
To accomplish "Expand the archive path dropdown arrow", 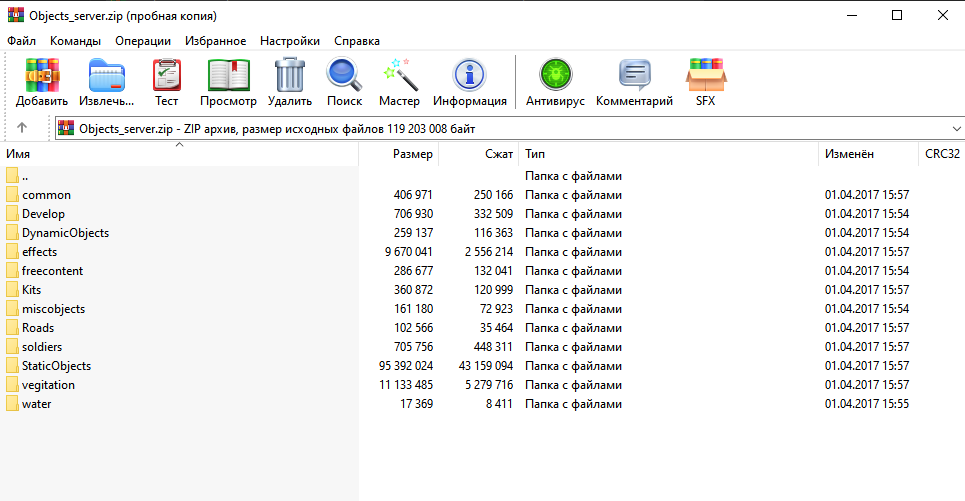I will (x=952, y=129).
